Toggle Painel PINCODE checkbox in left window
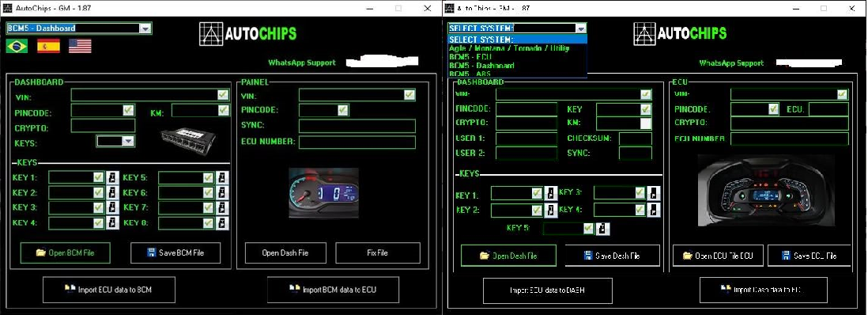 (342, 110)
